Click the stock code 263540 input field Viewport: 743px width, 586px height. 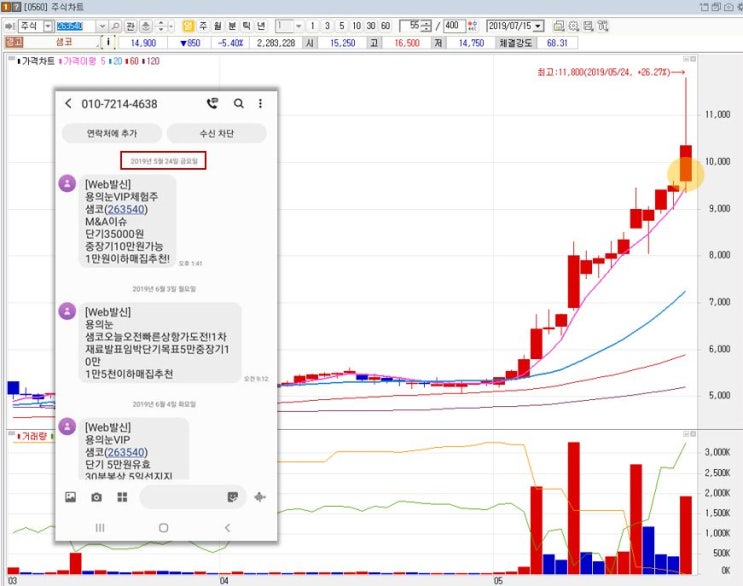tap(76, 26)
